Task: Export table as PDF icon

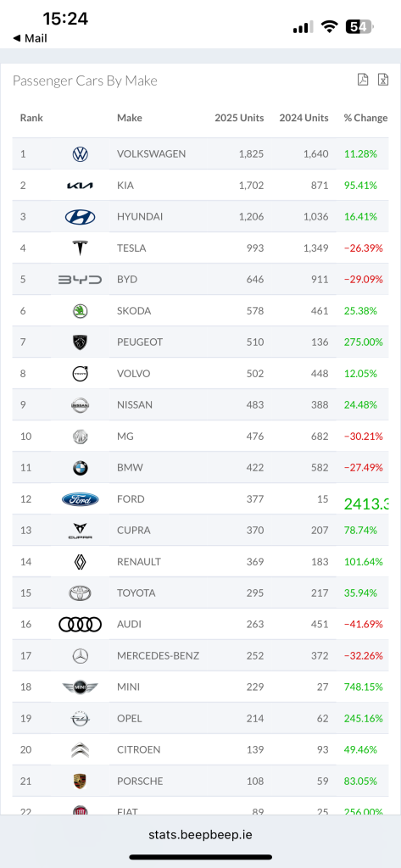Action: coord(362,80)
